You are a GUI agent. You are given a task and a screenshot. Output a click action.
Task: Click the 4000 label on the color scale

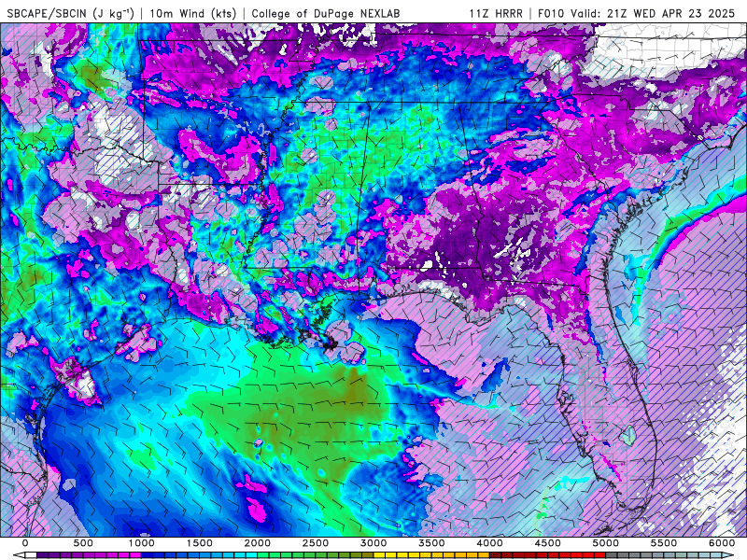pos(489,543)
